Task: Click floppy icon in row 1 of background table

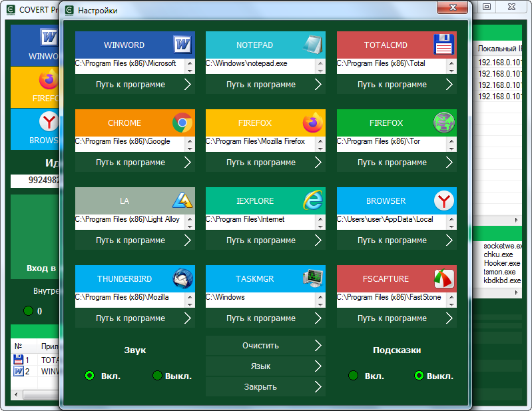Action: [19, 360]
